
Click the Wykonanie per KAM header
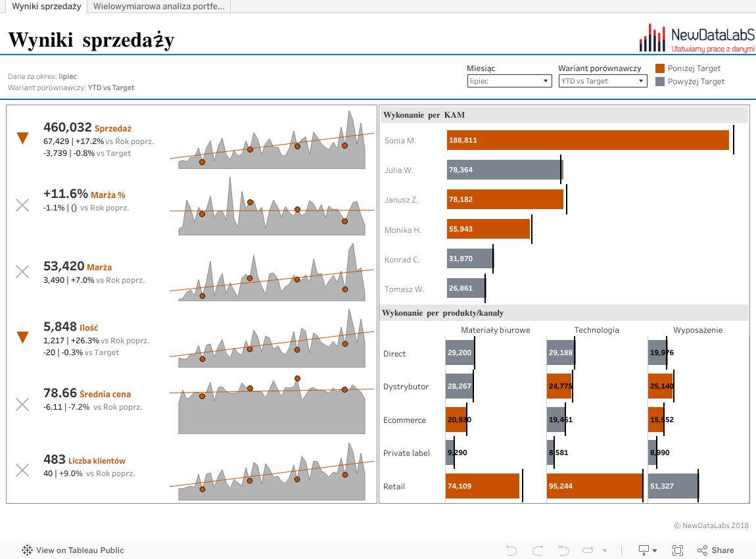click(424, 115)
